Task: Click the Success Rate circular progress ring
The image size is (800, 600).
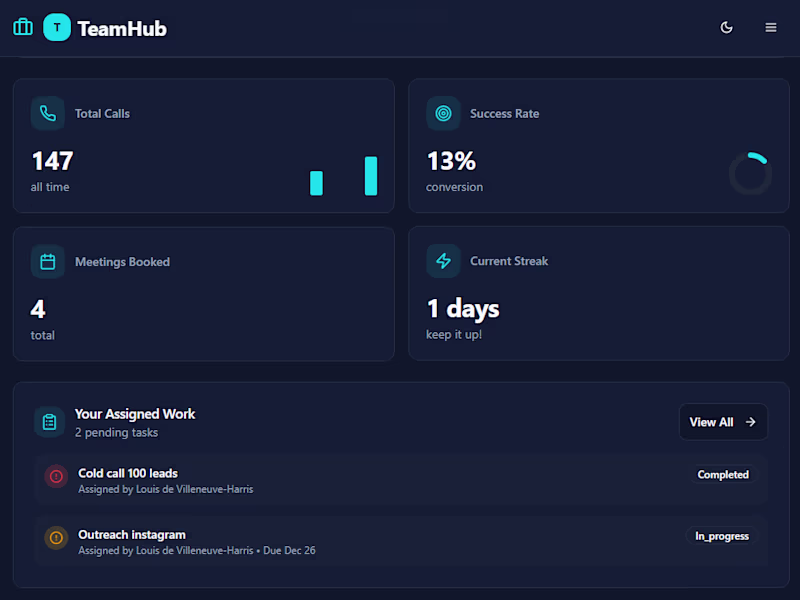Action: tap(750, 174)
